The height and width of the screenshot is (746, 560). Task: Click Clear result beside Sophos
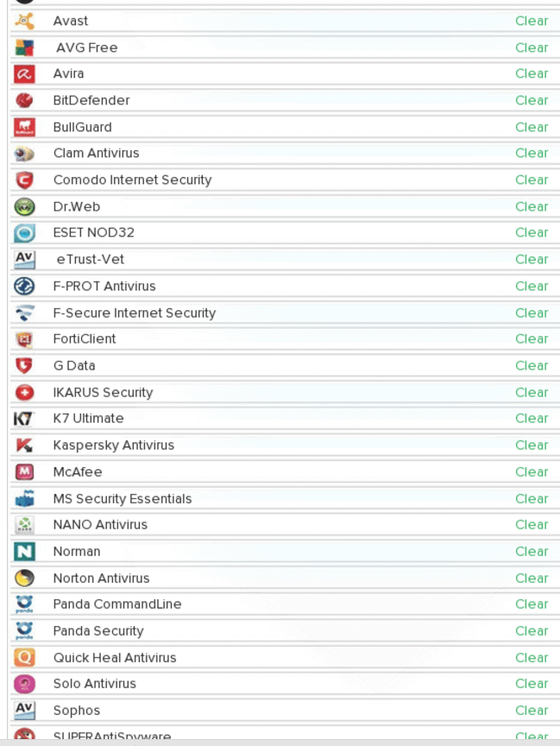click(532, 711)
